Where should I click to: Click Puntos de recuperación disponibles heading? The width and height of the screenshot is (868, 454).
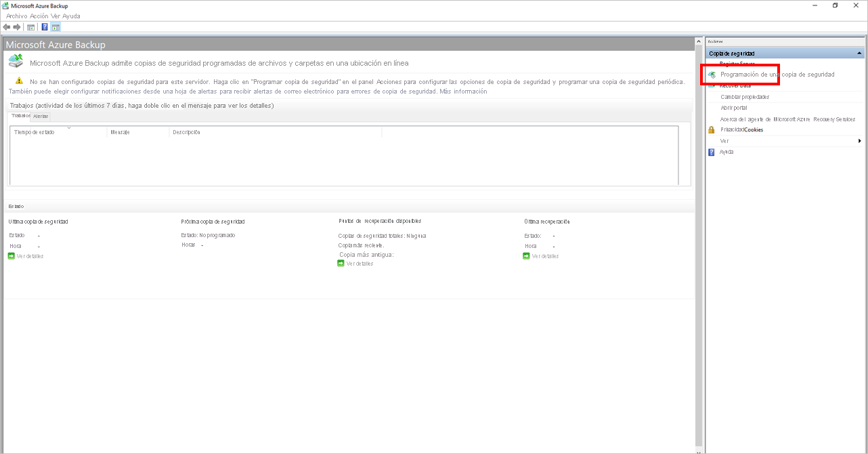(380, 221)
